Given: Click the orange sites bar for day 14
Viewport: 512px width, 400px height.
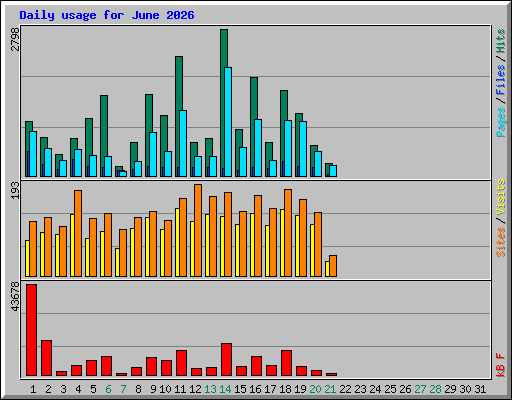Looking at the screenshot, I should pyautogui.click(x=228, y=234).
